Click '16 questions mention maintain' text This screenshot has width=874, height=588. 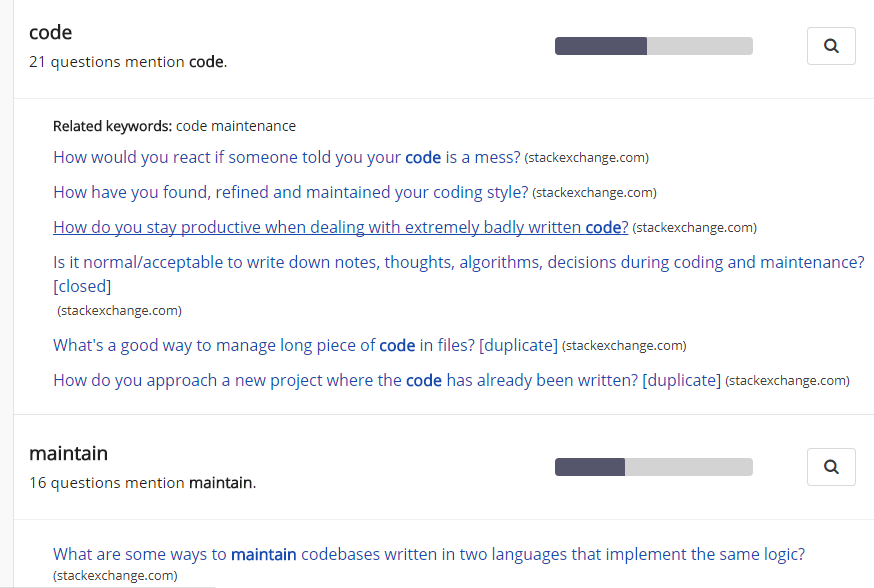click(x=143, y=482)
